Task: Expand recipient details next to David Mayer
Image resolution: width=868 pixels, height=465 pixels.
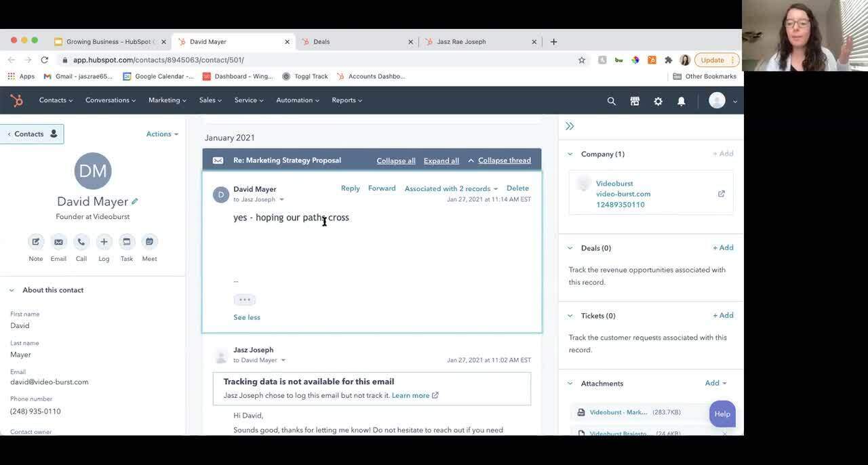Action: pos(283,361)
